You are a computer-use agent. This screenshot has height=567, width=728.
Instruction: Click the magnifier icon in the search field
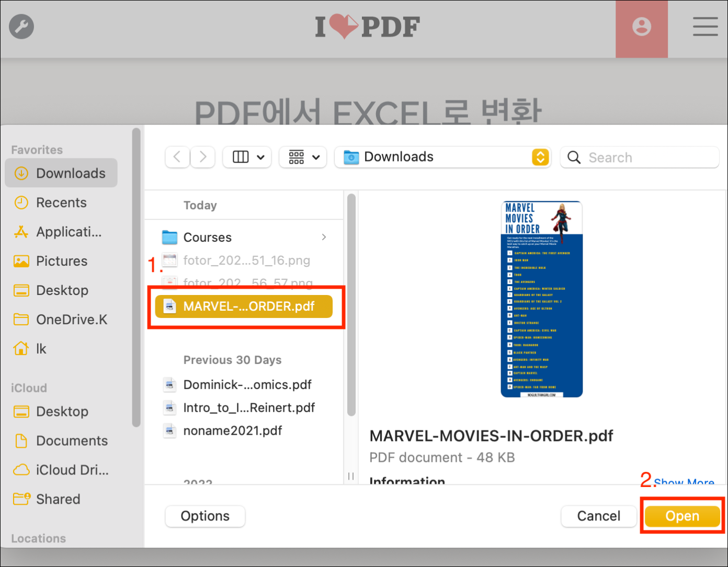pos(574,157)
